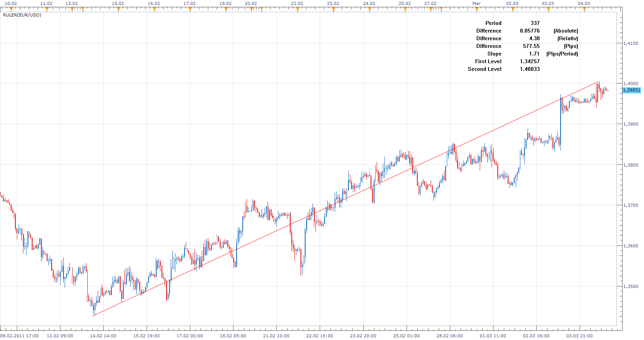Select the red ruler trend line
Viewport: 644px width, 340px height.
coord(345,199)
